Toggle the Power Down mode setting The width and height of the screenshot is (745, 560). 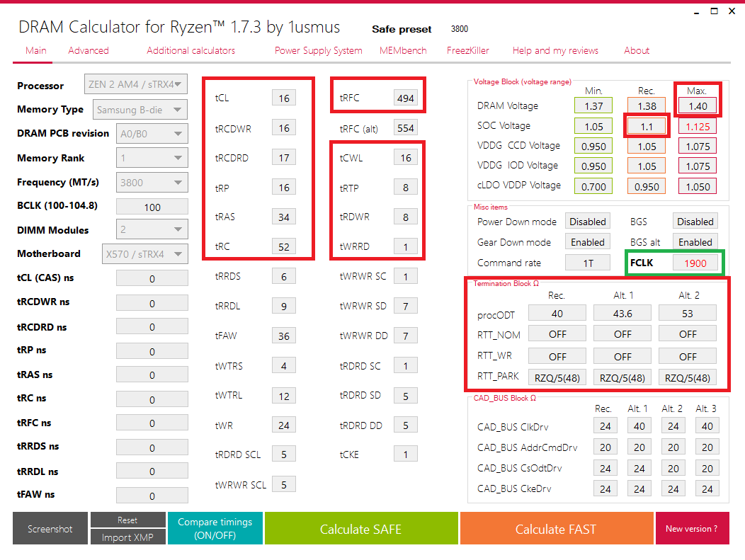pos(587,221)
